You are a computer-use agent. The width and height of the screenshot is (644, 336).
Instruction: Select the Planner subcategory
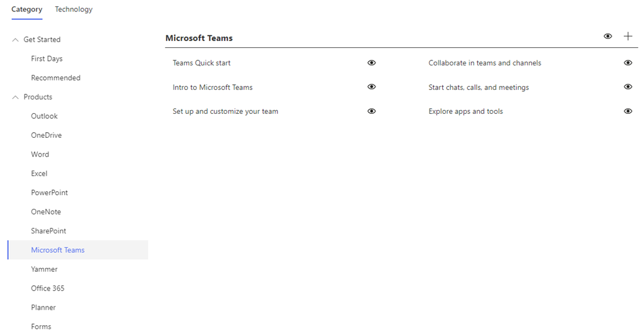(43, 308)
